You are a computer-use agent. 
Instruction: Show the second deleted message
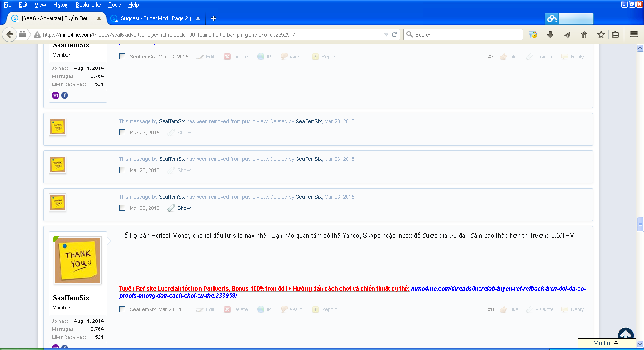180,170
